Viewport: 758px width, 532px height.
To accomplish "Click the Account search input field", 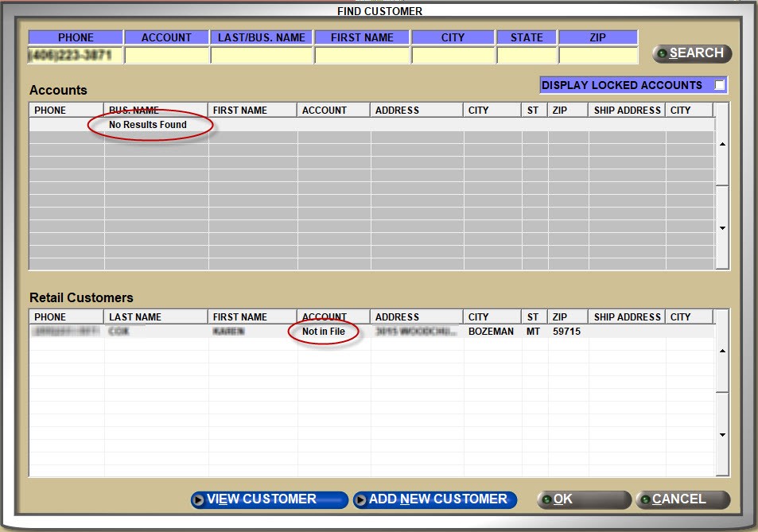I will pyautogui.click(x=166, y=56).
